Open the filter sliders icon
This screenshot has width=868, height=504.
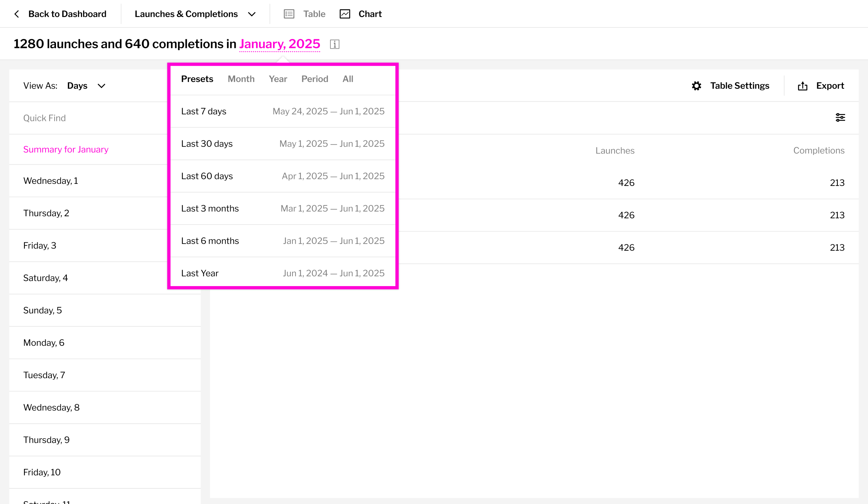840,117
